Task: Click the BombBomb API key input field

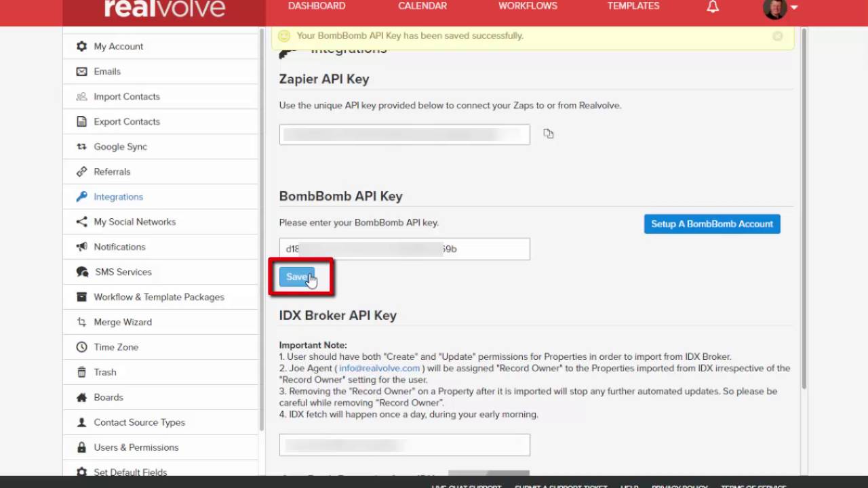Action: 405,249
